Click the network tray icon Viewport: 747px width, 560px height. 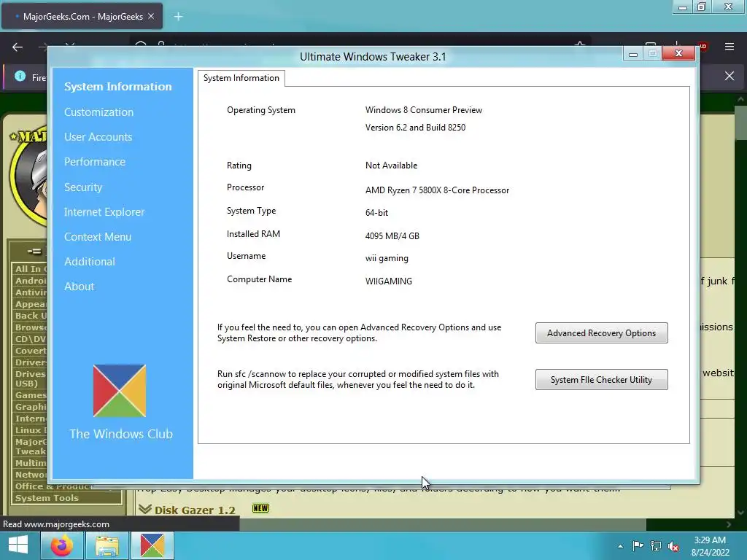click(656, 546)
